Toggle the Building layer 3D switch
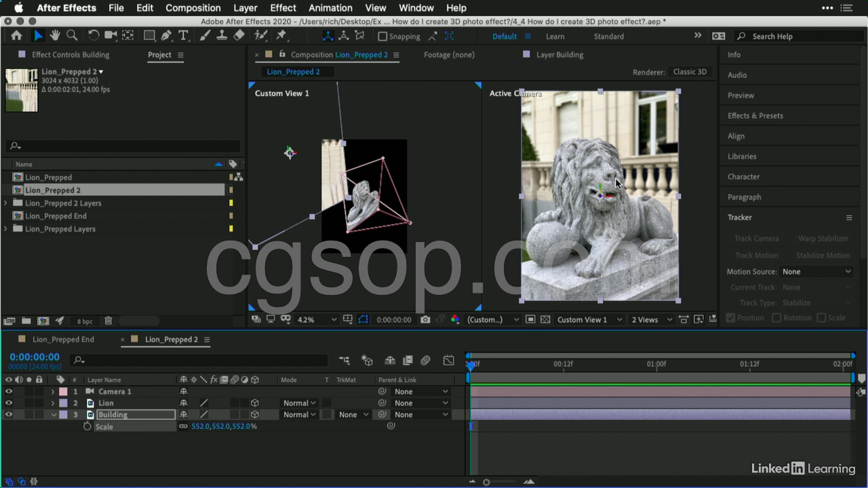Image resolution: width=868 pixels, height=488 pixels. 255,415
